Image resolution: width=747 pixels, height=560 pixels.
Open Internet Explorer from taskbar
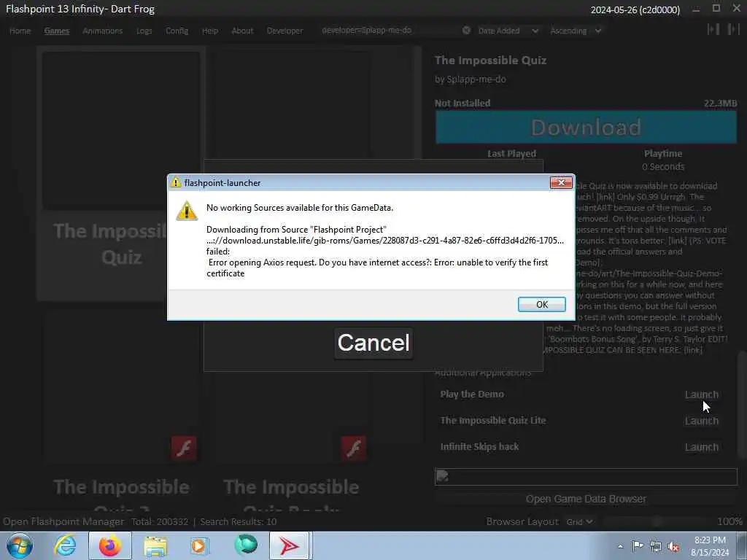[x=64, y=545]
